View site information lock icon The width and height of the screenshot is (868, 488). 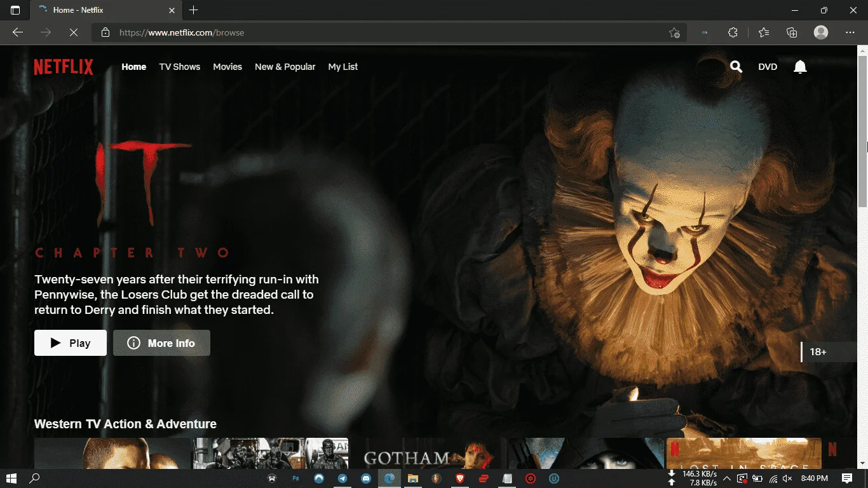pos(105,32)
